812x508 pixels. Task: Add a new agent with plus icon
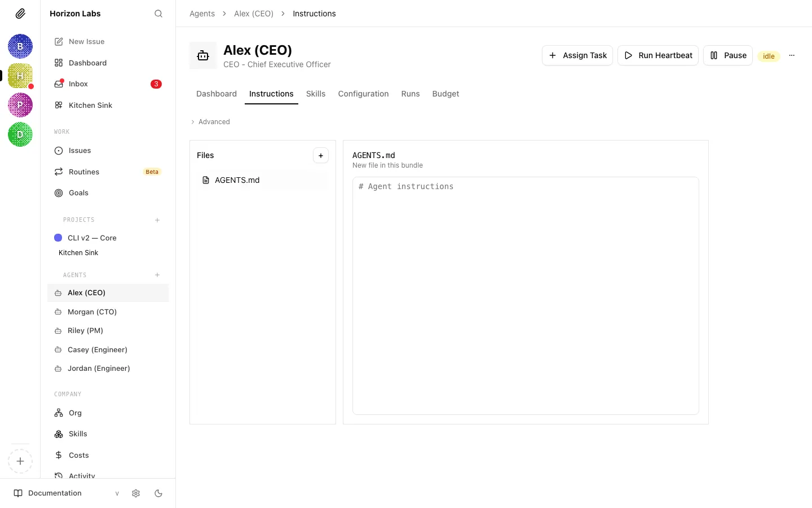coord(157,275)
